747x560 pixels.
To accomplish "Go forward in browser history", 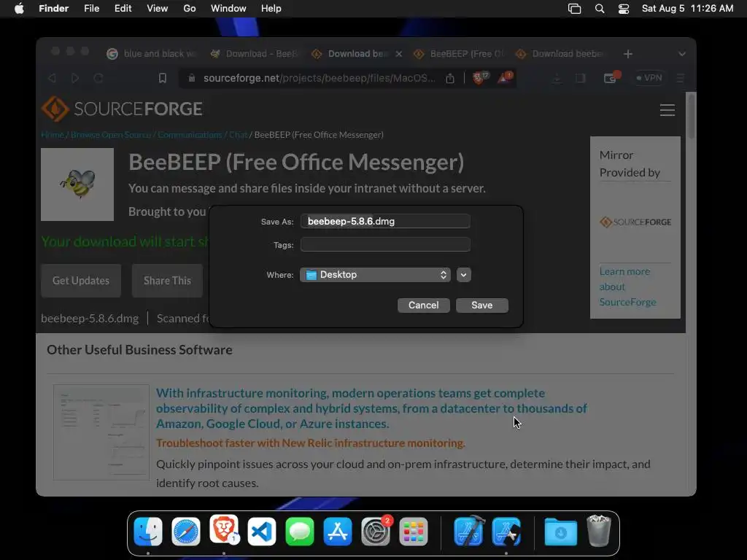I will click(x=75, y=78).
